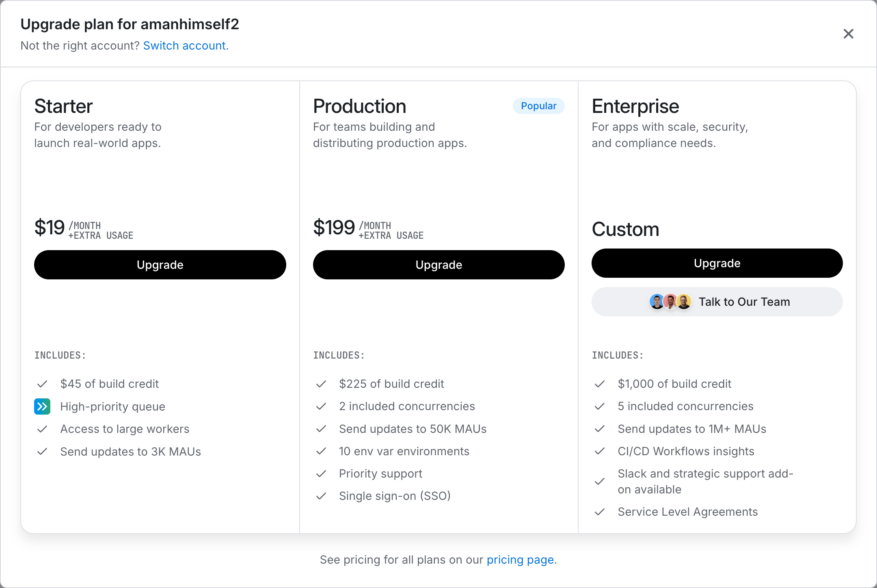Click the Switch account link
Image resolution: width=877 pixels, height=588 pixels.
184,45
